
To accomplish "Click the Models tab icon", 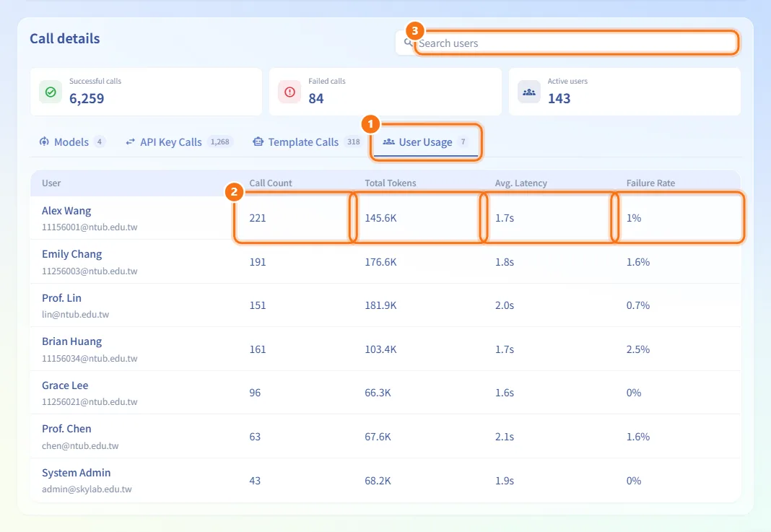I will 44,141.
